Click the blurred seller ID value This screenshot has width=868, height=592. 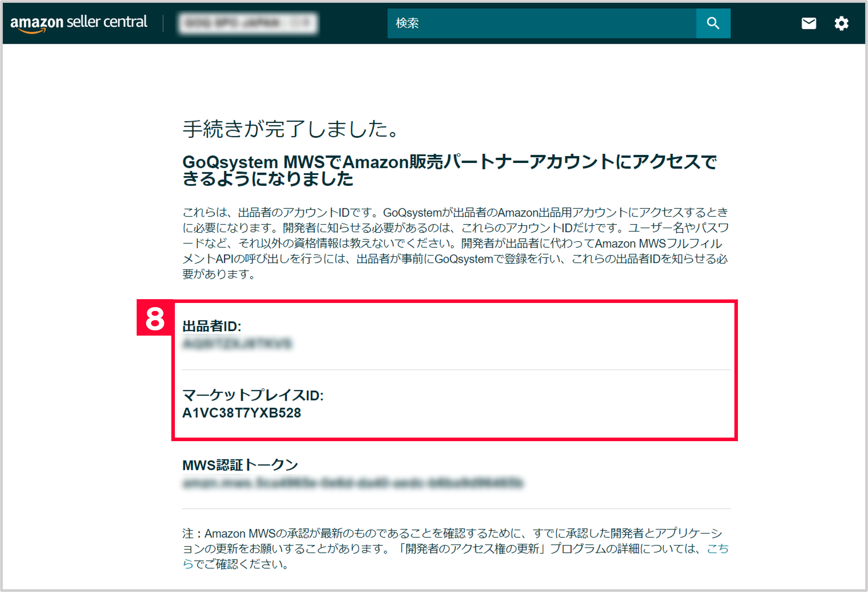(237, 344)
